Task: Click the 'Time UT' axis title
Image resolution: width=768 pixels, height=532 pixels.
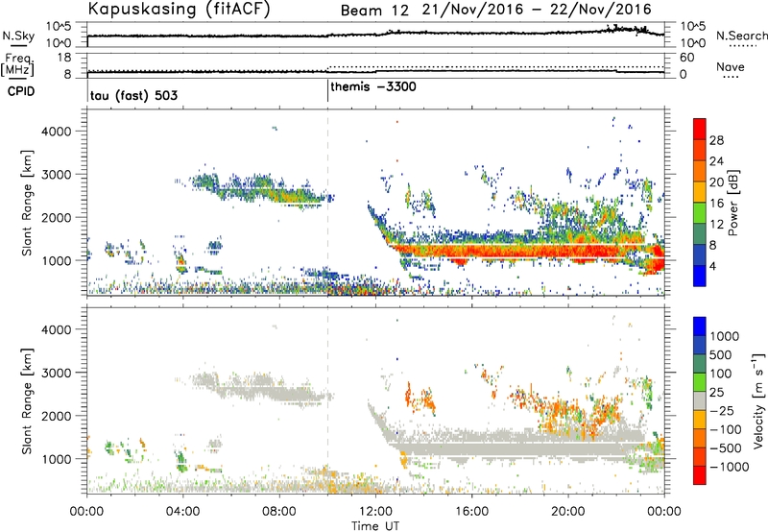Action: [x=375, y=526]
